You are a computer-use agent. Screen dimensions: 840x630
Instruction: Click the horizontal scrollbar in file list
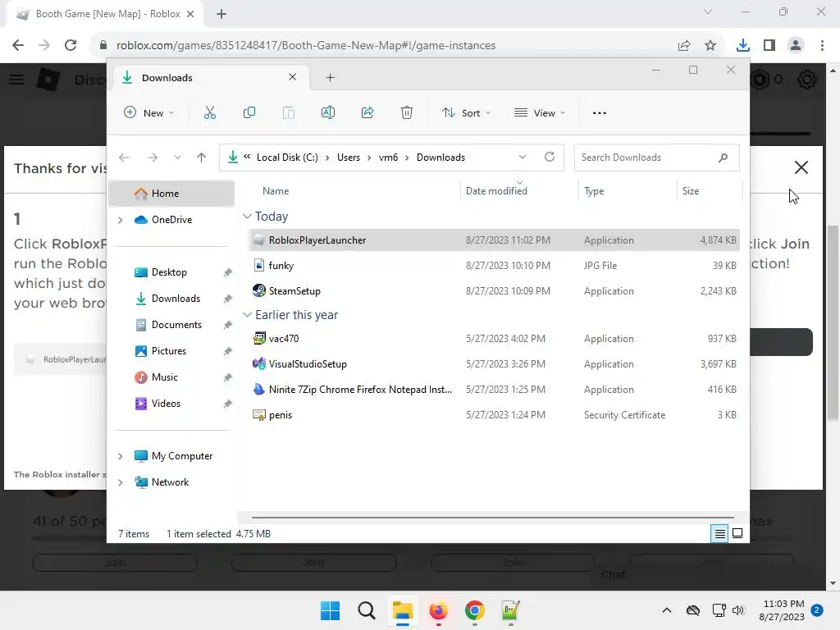493,518
